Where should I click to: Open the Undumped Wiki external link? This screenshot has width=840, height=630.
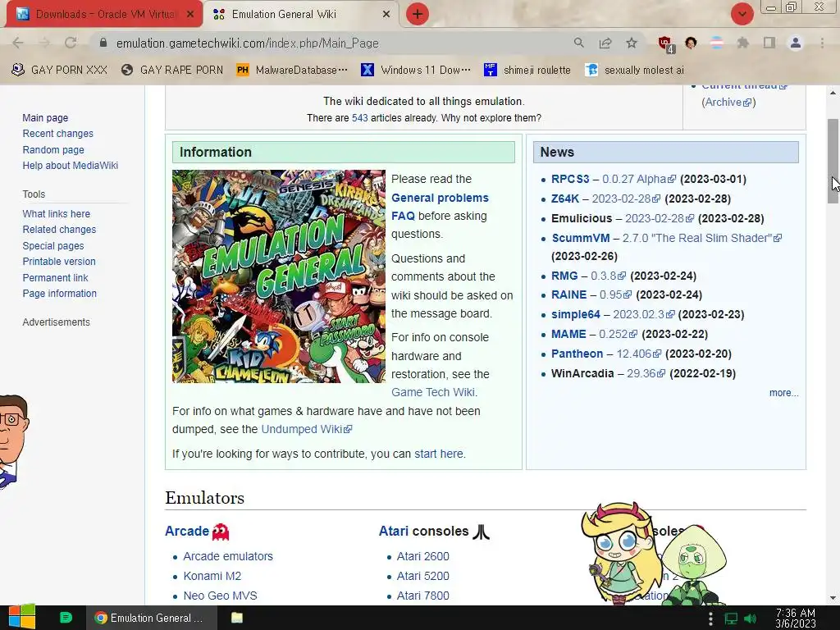[307, 429]
